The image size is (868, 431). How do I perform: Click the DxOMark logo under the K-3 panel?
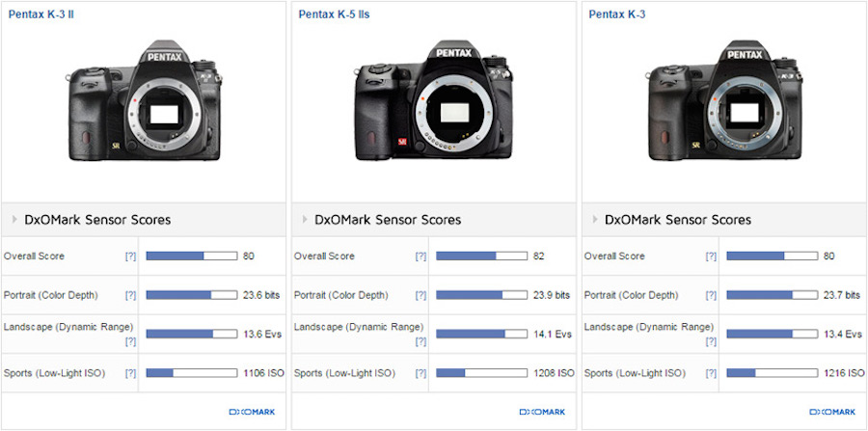(831, 412)
